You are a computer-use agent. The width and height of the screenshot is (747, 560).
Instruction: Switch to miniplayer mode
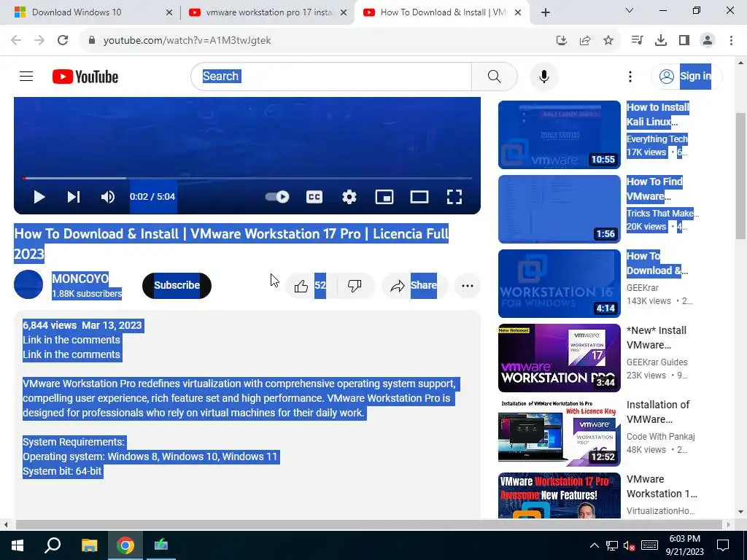click(x=384, y=197)
